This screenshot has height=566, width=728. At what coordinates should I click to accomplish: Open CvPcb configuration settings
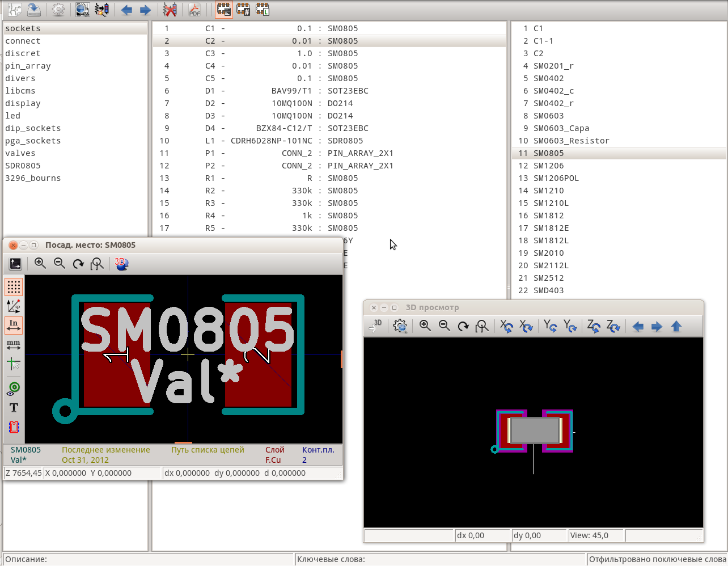point(58,10)
